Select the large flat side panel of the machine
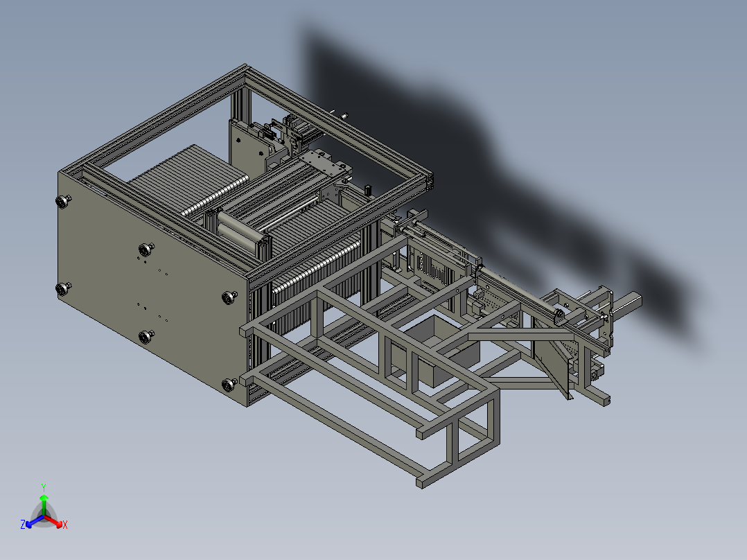 tap(152, 289)
